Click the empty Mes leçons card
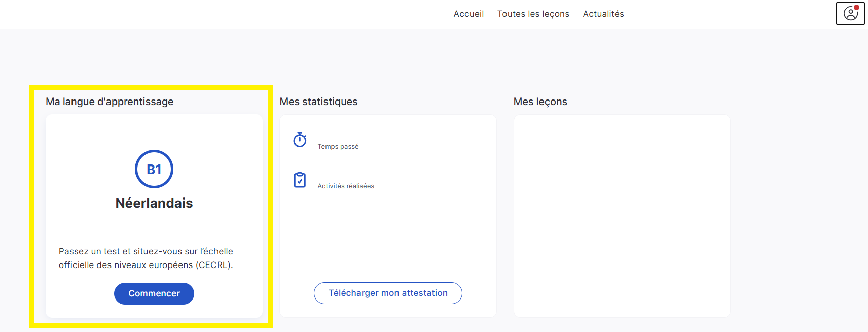Image resolution: width=868 pixels, height=332 pixels. 622,216
